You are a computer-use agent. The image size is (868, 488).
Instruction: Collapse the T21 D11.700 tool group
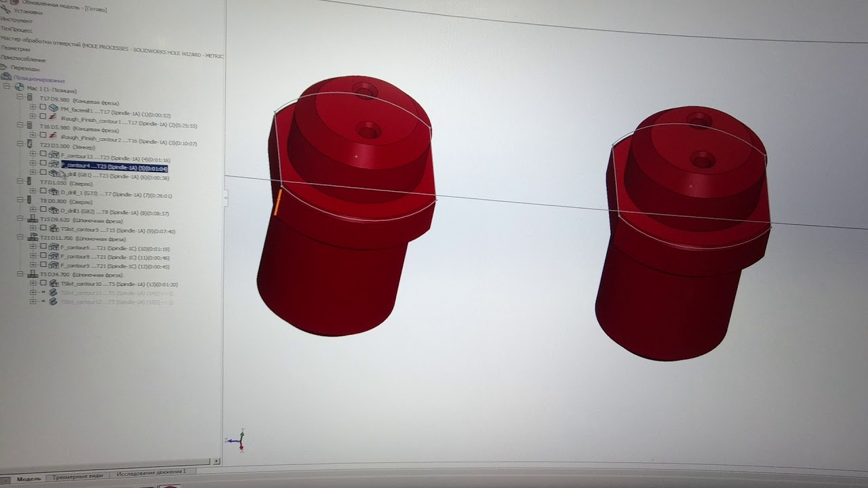20,237
